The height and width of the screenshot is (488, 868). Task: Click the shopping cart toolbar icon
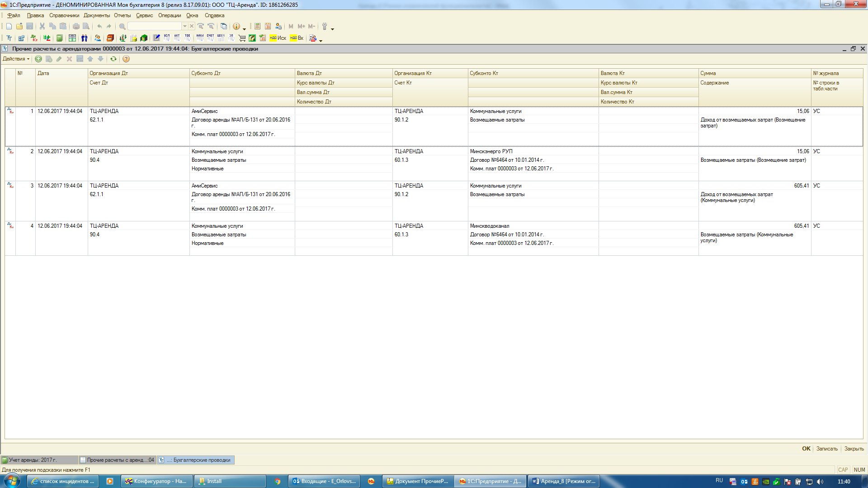(242, 38)
